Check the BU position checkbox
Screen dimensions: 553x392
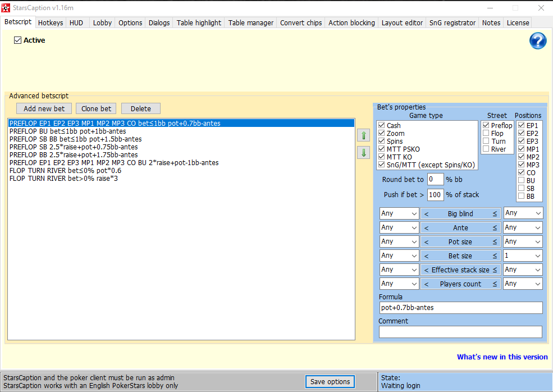pos(521,180)
